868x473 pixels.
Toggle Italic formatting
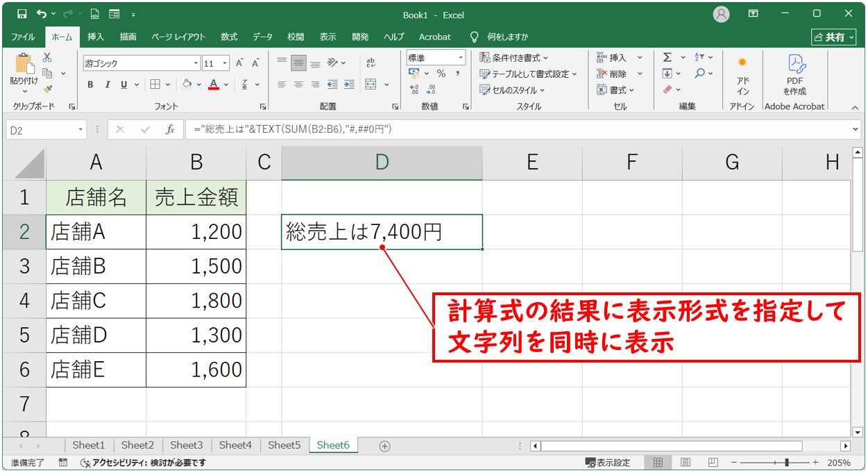click(x=107, y=85)
